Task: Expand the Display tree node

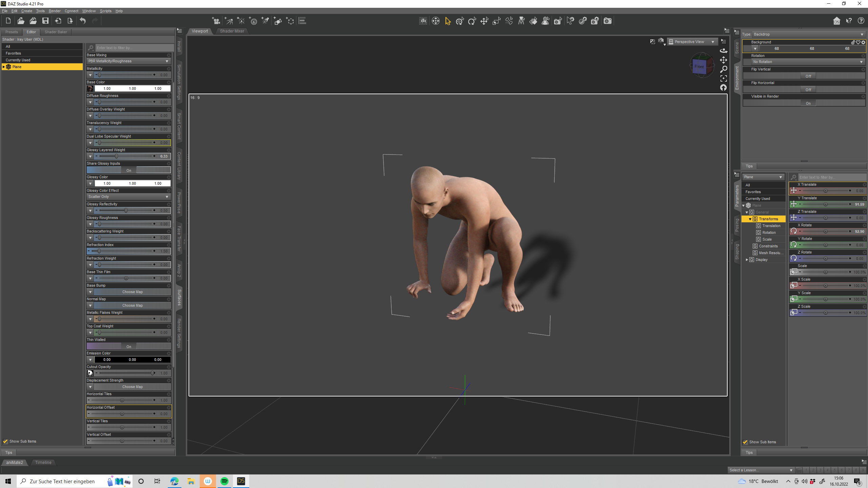Action: coord(747,260)
